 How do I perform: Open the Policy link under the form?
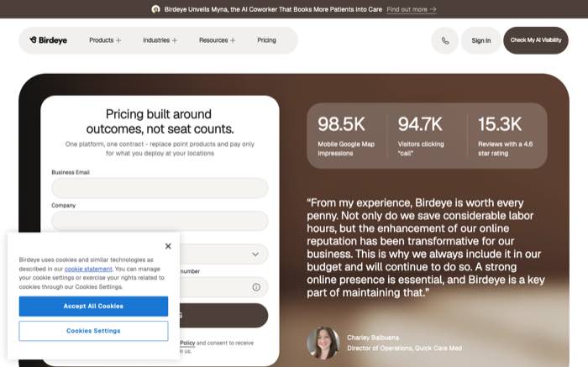click(x=187, y=343)
